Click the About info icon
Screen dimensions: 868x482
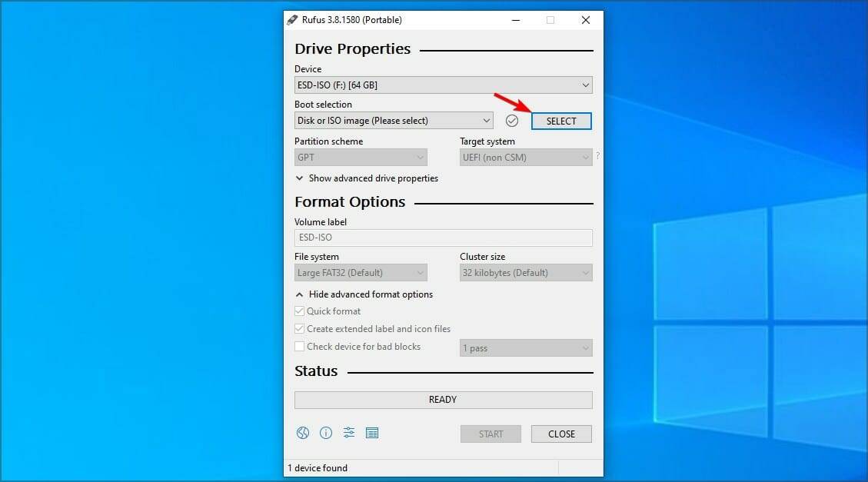(x=325, y=433)
